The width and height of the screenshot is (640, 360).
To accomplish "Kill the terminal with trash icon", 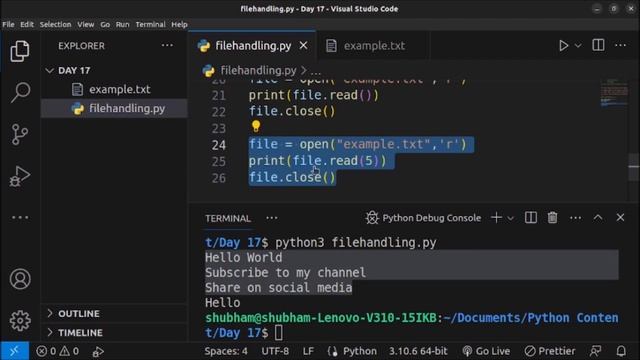I will [x=552, y=218].
